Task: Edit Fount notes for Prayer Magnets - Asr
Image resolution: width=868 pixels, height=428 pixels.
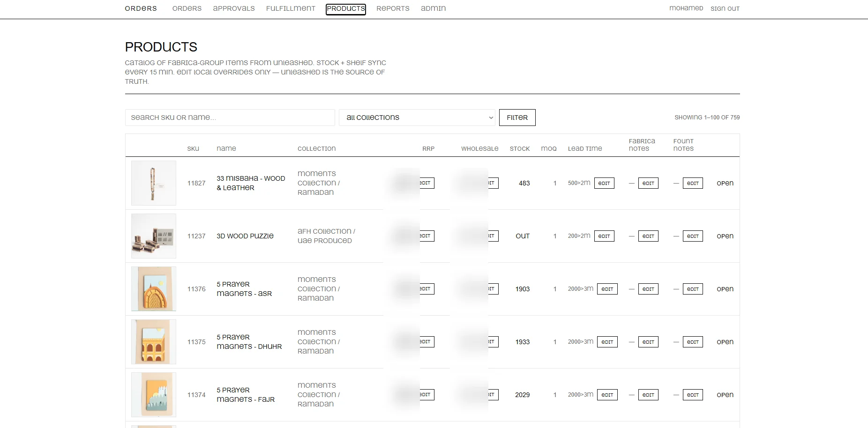Action: pyautogui.click(x=693, y=289)
